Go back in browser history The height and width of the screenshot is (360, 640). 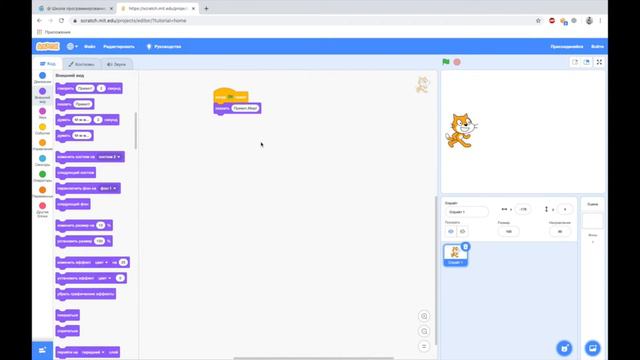point(39,20)
